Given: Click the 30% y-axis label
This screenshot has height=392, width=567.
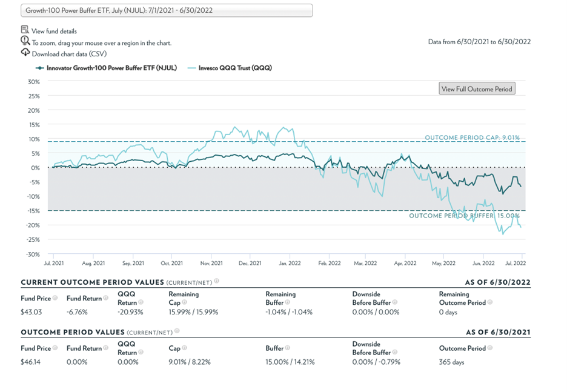Looking at the screenshot, I should tap(34, 82).
